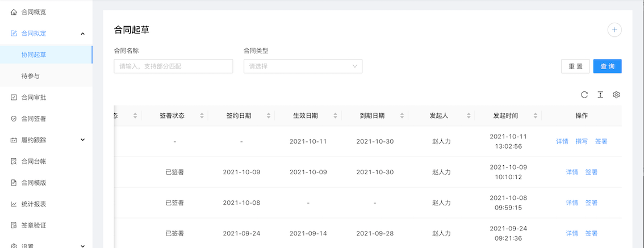Click 撰写 link in first row
The height and width of the screenshot is (248, 644).
pyautogui.click(x=582, y=141)
